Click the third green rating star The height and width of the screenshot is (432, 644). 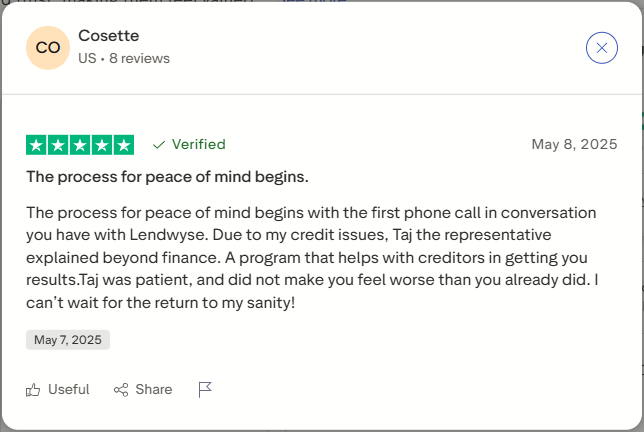click(80, 144)
